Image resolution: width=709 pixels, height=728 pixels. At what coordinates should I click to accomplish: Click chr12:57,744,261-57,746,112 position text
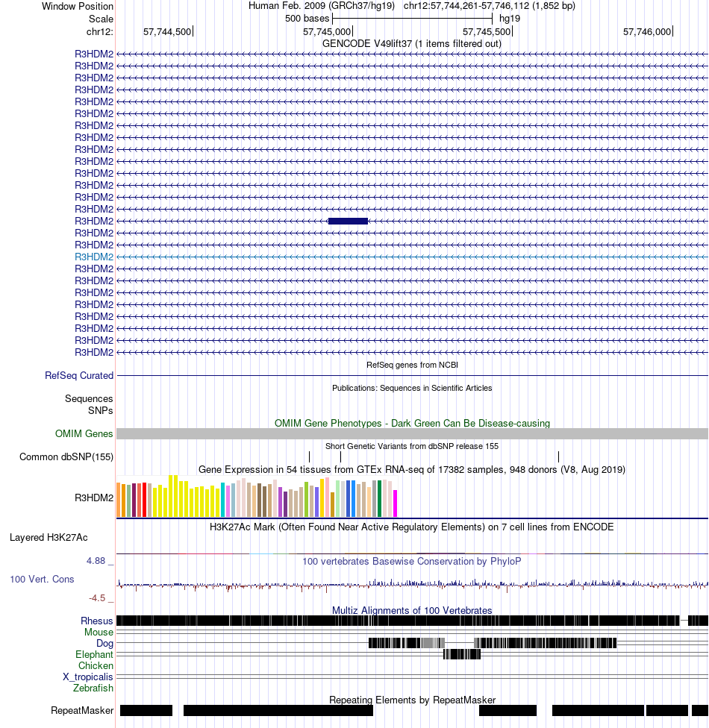pos(490,5)
